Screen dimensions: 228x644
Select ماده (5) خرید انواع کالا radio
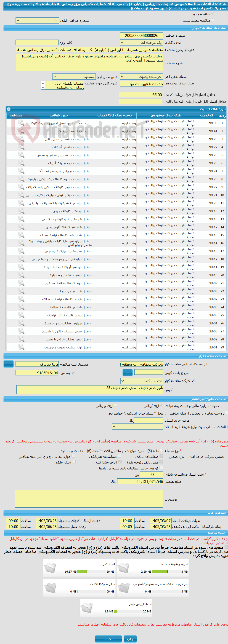click(162, 450)
